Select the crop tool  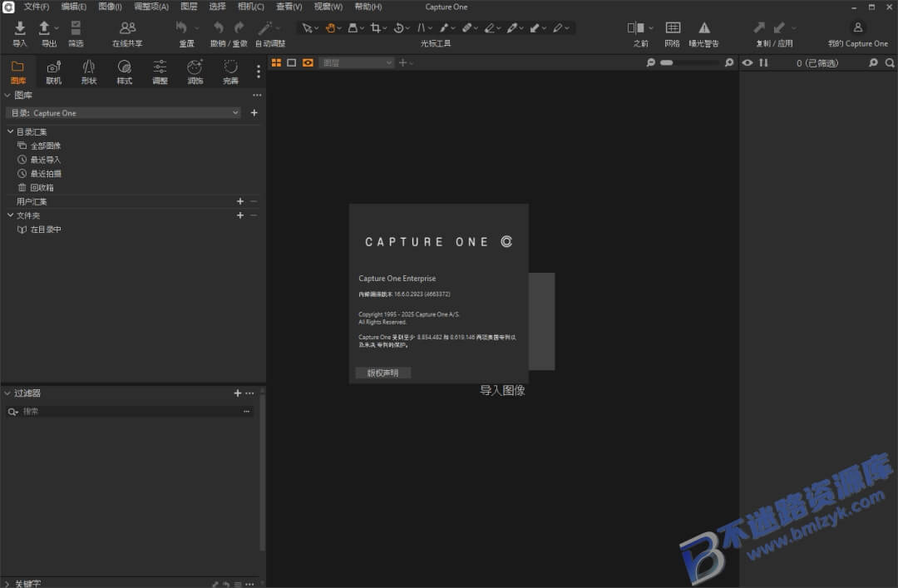376,27
